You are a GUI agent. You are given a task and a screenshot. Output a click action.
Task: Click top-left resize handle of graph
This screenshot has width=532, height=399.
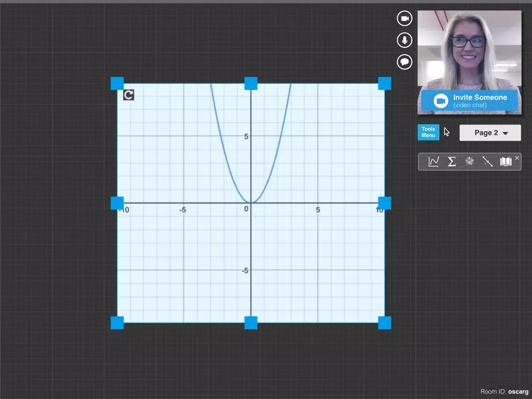117,83
